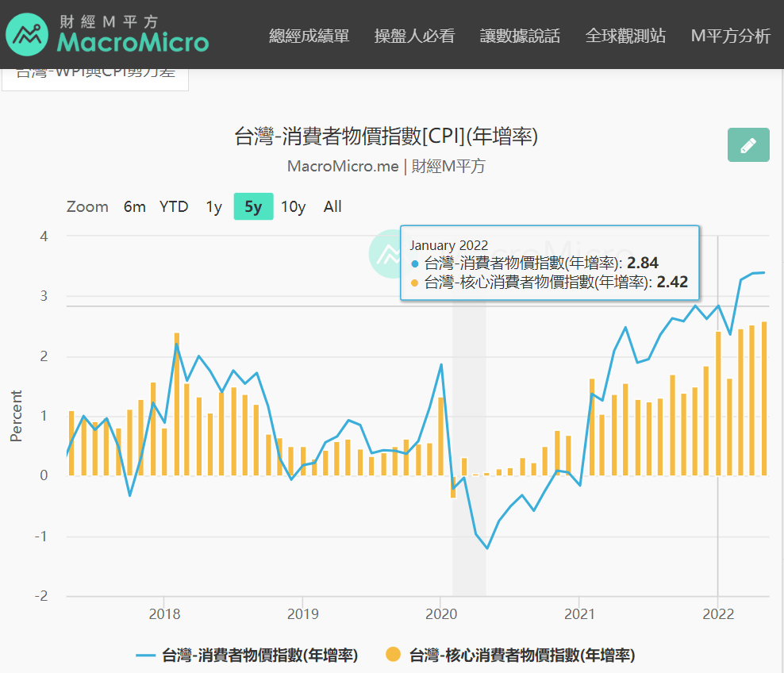
Task: Select the YTD zoom range
Action: click(x=174, y=206)
